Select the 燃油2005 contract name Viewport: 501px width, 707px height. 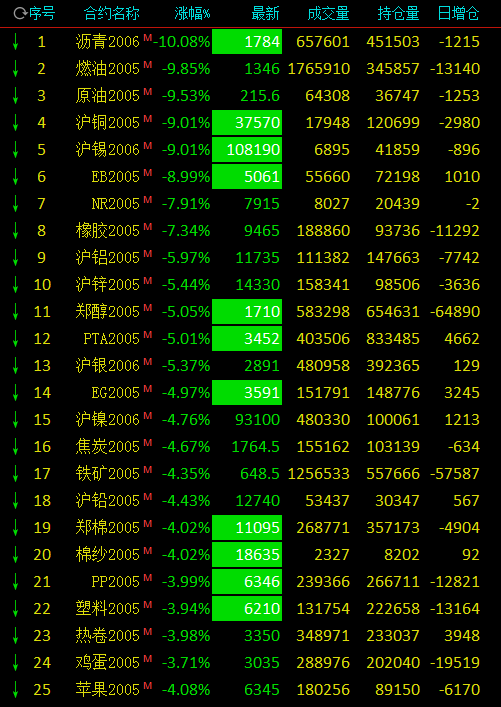108,69
